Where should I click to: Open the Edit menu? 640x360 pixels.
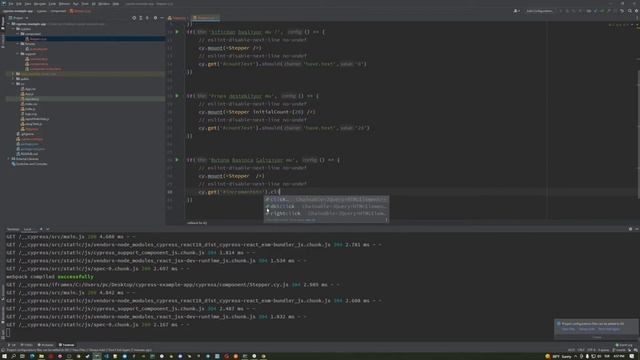click(19, 4)
